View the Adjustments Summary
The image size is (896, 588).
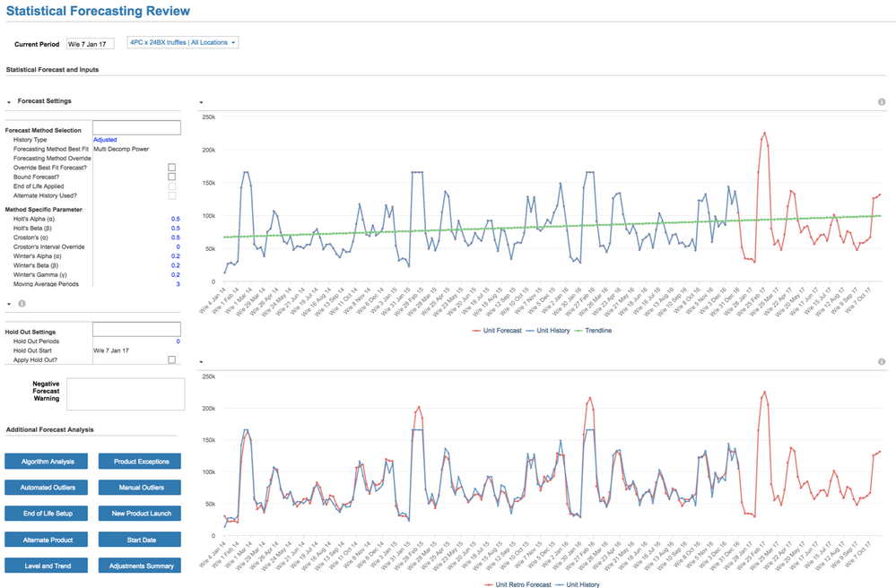[141, 566]
